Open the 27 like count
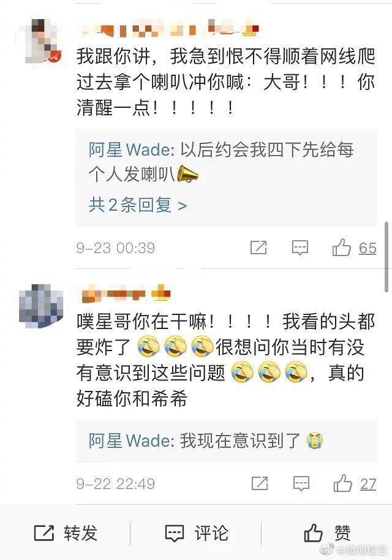Image resolution: width=392 pixels, height=560 pixels. [x=368, y=484]
